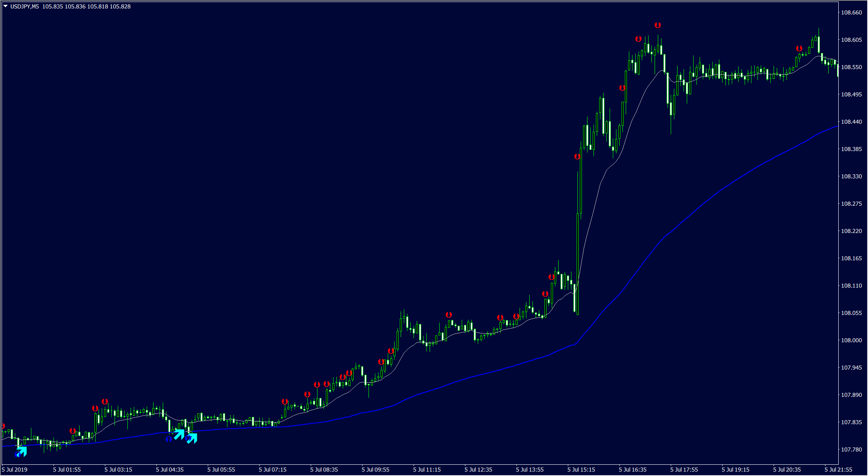Open the chart menu triangle beside USDJPY,M5
This screenshot has height=476, width=868.
(x=6, y=6)
